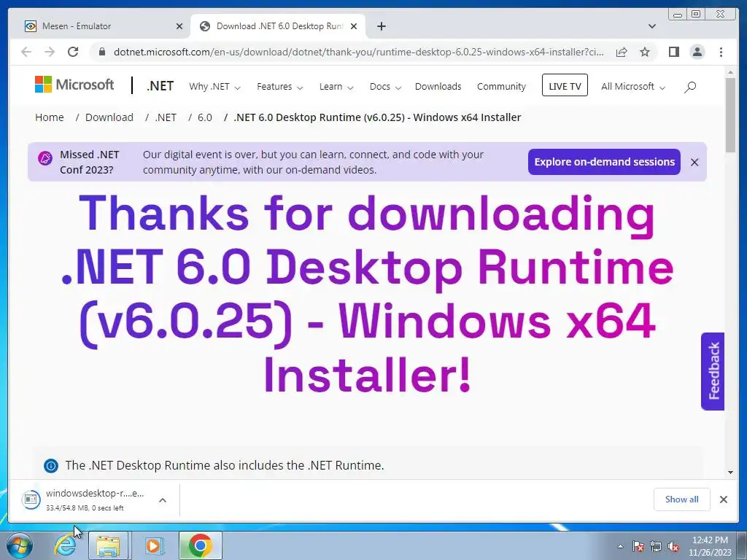747x560 pixels.
Task: Click the browser forward arrow
Action: pyautogui.click(x=50, y=52)
